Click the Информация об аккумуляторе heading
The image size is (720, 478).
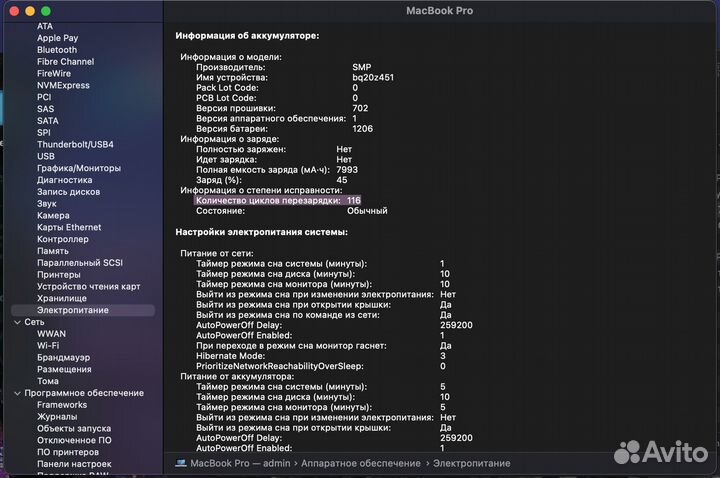[x=247, y=36]
